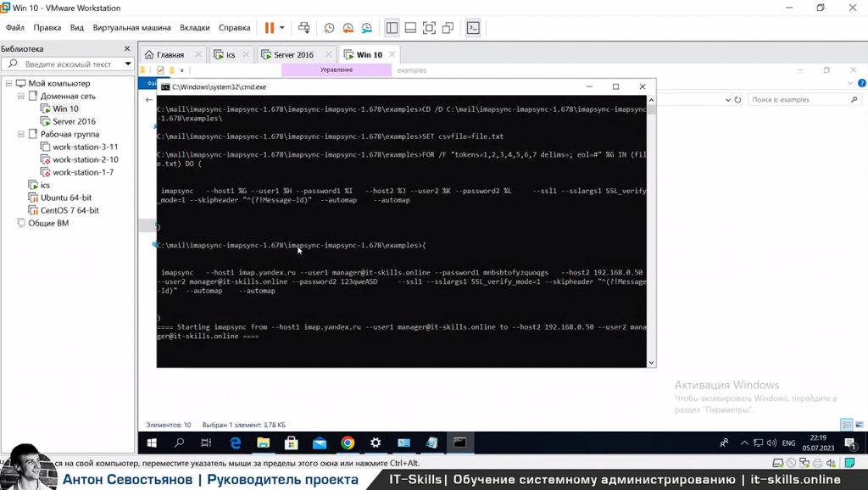Screen dimensions: 868x490
Task: Switch ENG input language indicator
Action: [x=789, y=443]
